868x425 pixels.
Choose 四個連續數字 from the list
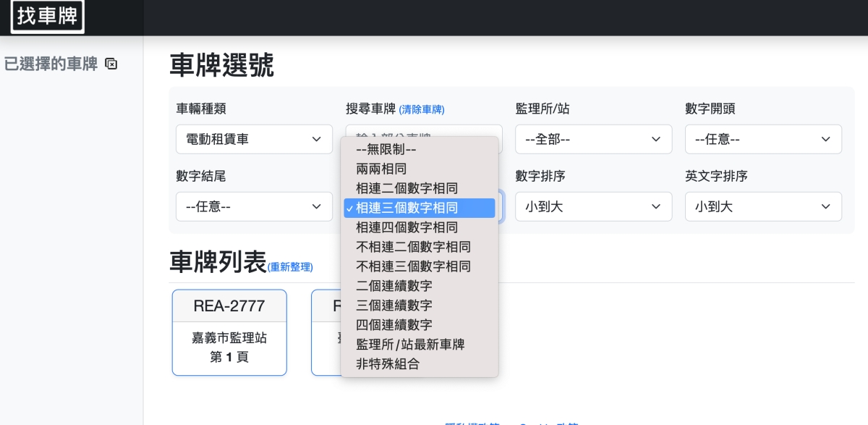[394, 325]
